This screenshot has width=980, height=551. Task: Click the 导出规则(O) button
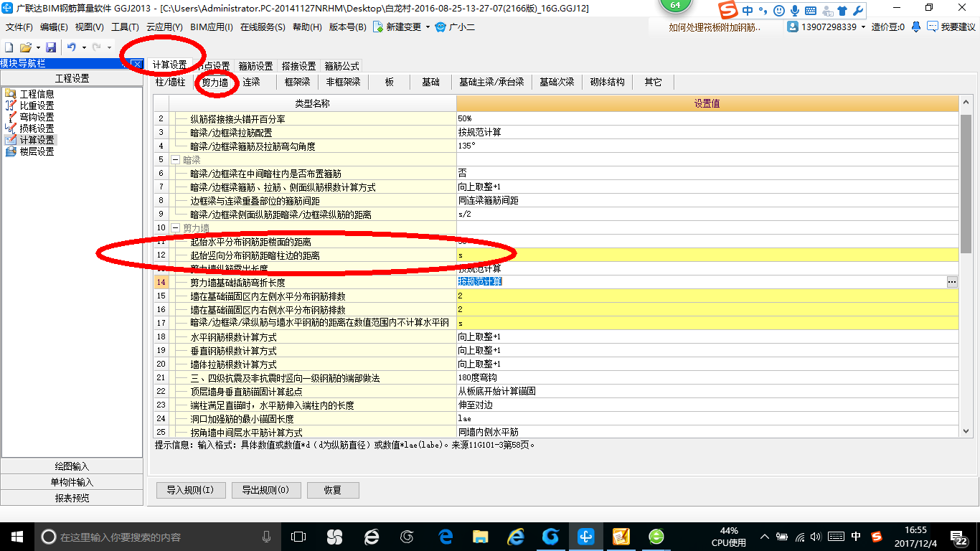pyautogui.click(x=265, y=490)
